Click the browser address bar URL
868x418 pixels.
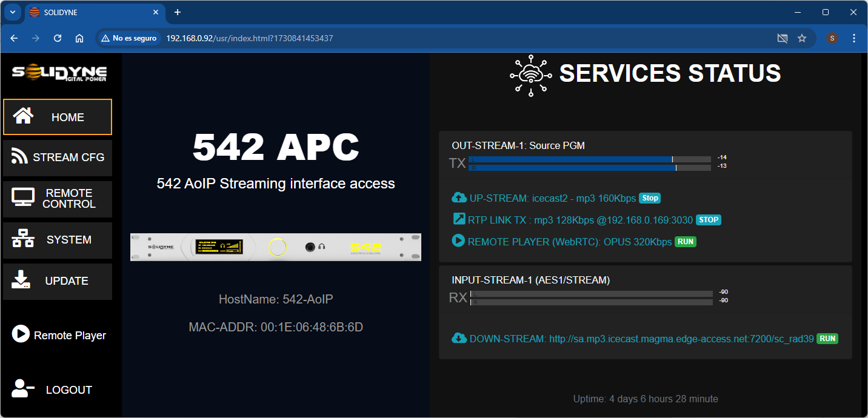[x=249, y=38]
